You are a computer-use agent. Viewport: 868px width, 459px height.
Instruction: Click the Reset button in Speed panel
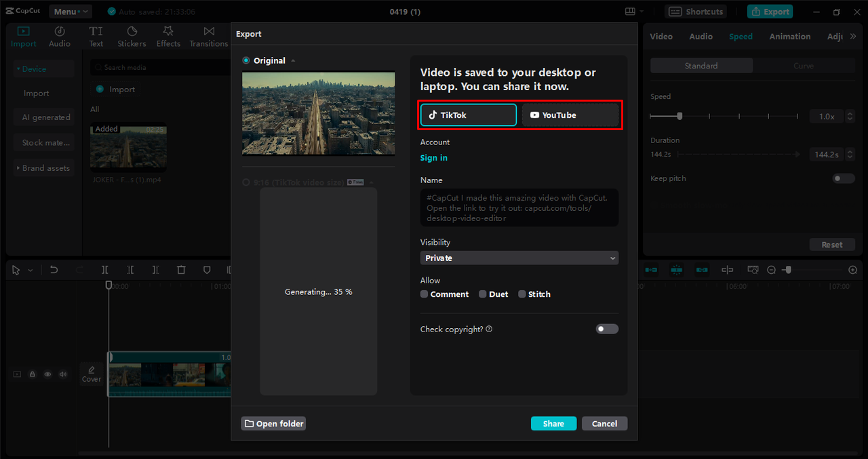(832, 245)
